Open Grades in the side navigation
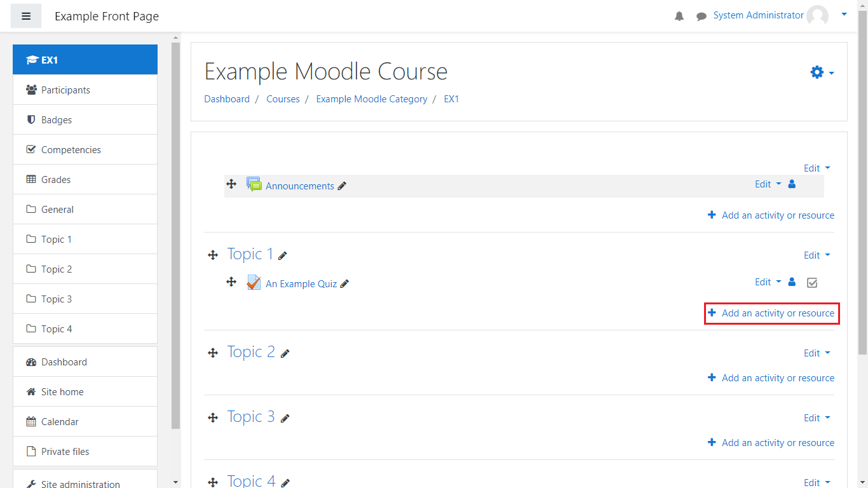 click(56, 180)
